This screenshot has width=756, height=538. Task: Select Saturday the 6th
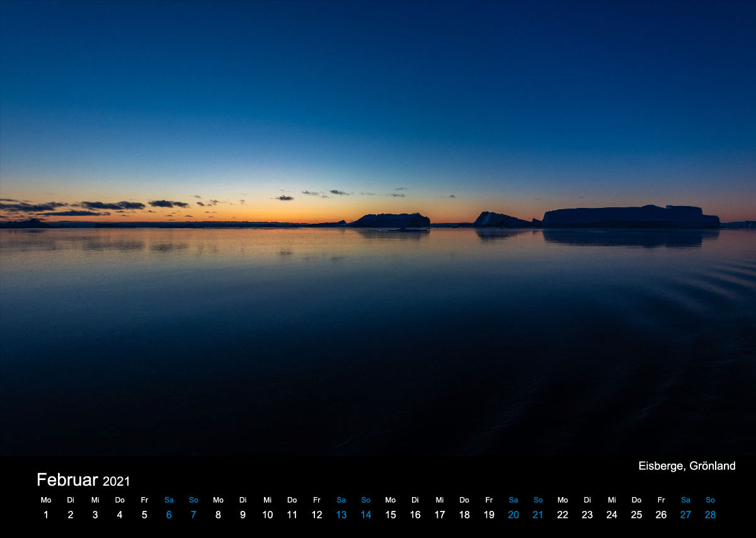click(169, 515)
